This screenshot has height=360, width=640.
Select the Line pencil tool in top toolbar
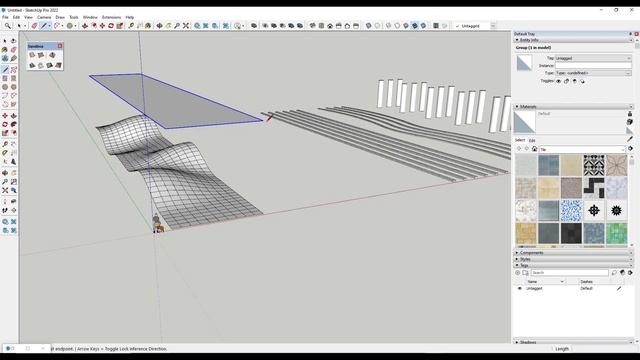pyautogui.click(x=44, y=26)
